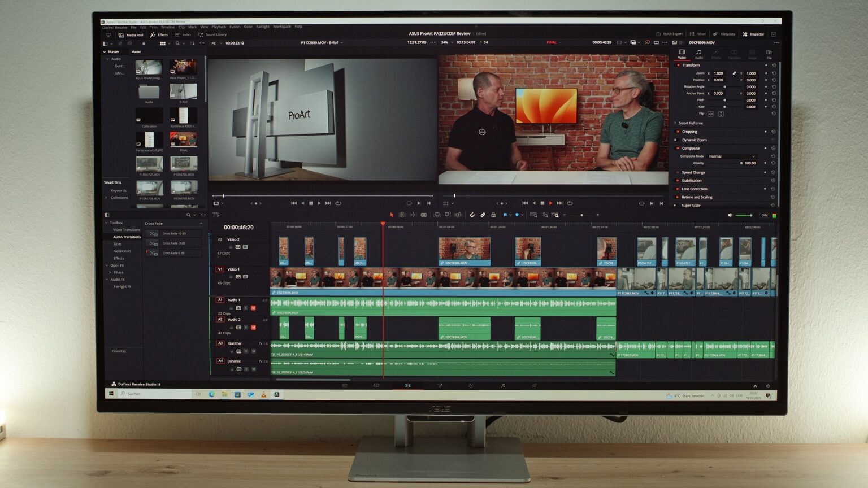Click the Replace Clip edit icon
Viewport: 868px width, 488px height.
pos(458,215)
